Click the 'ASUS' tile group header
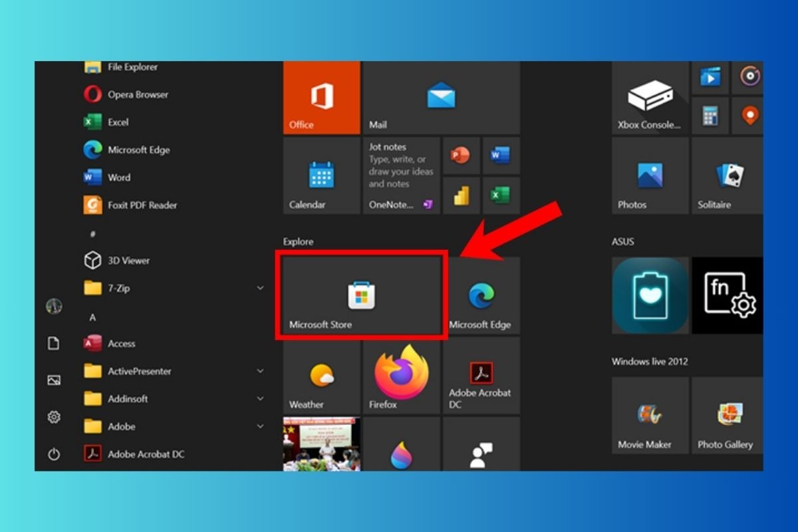798x532 pixels. (623, 241)
